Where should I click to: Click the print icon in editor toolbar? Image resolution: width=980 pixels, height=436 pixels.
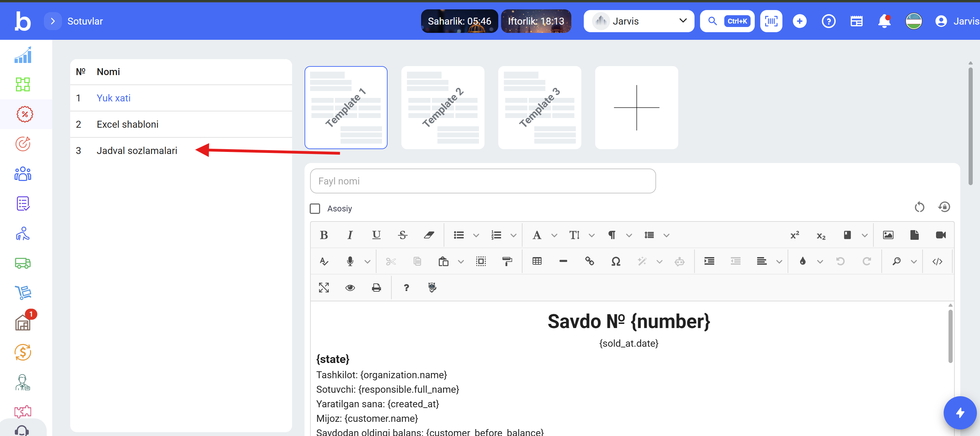(376, 288)
